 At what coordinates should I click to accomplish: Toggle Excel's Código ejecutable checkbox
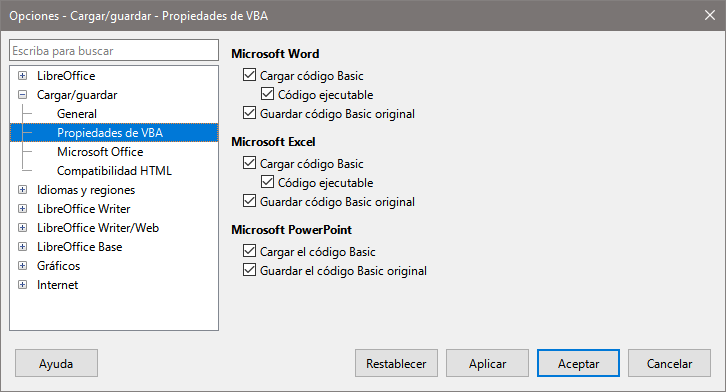pos(267,182)
